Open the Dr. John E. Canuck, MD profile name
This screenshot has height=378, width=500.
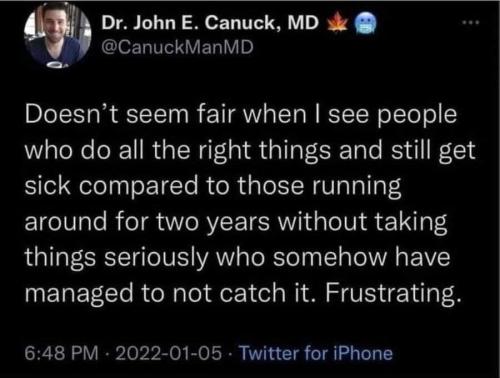point(210,23)
